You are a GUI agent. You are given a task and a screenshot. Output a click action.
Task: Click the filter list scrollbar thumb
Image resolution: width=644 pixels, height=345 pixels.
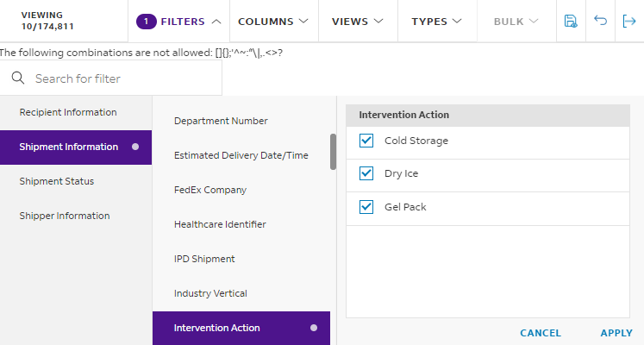coord(333,152)
